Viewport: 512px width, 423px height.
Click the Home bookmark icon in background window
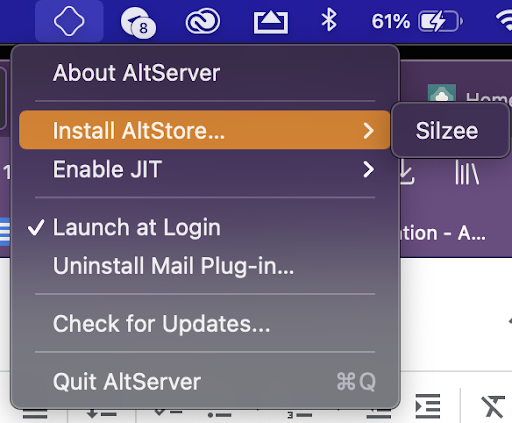click(x=442, y=93)
